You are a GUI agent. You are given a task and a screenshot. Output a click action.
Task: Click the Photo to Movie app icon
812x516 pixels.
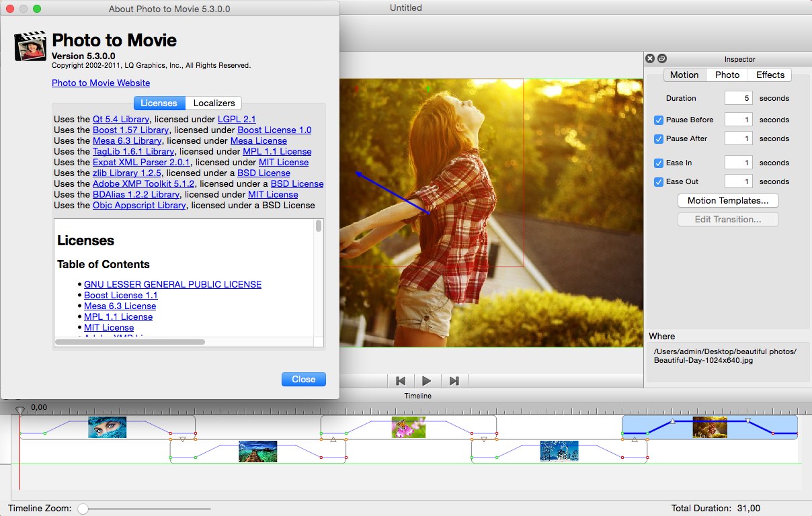pos(30,47)
